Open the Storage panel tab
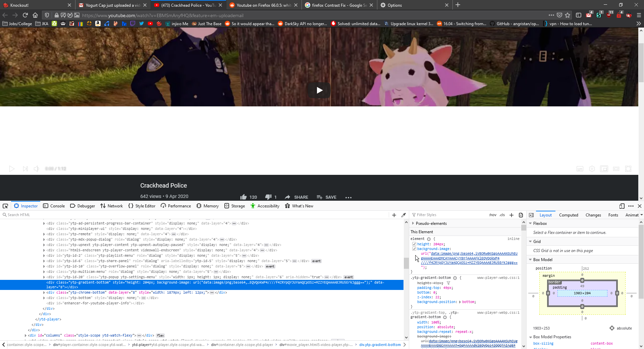This screenshot has height=349, width=644. [234, 206]
